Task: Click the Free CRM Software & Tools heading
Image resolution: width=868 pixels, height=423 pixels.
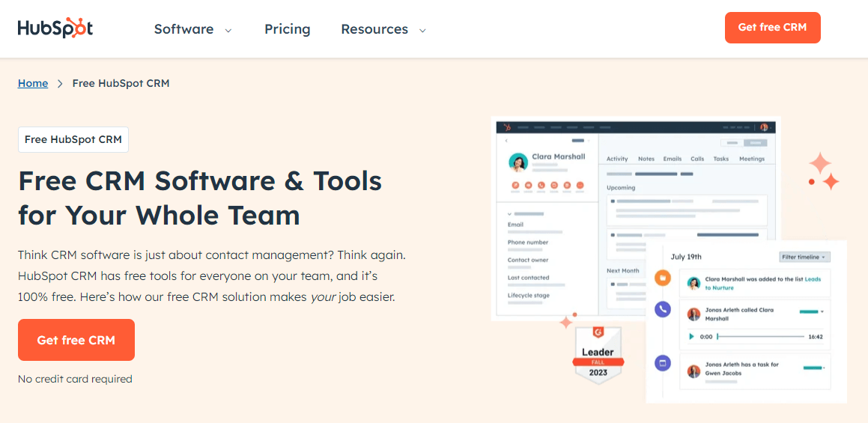Action: pos(200,198)
